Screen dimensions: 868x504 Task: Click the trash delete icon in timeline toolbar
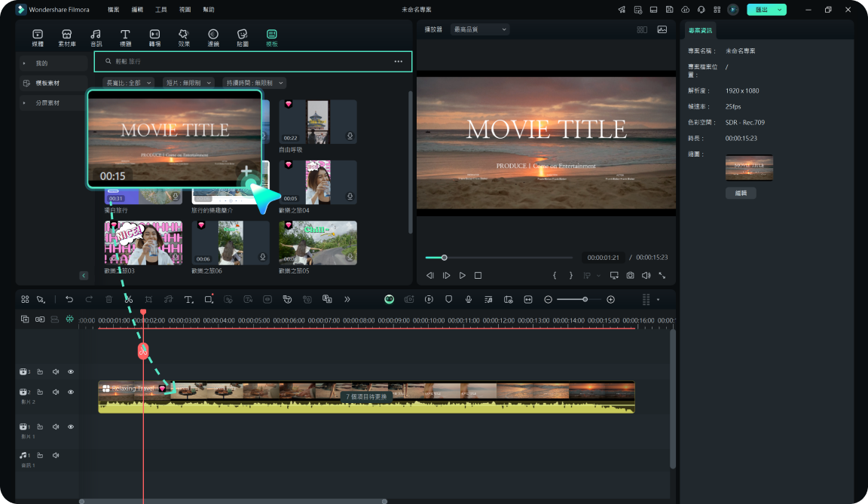pyautogui.click(x=109, y=299)
